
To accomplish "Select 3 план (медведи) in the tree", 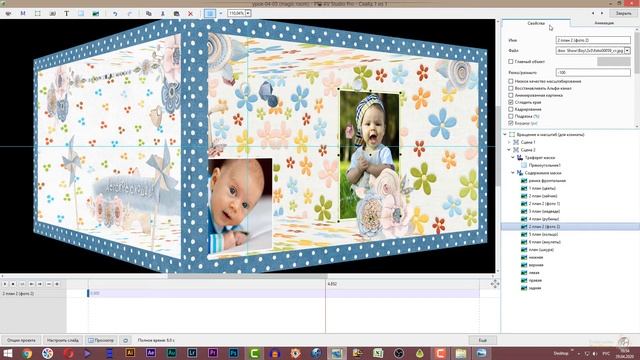I will 544,211.
